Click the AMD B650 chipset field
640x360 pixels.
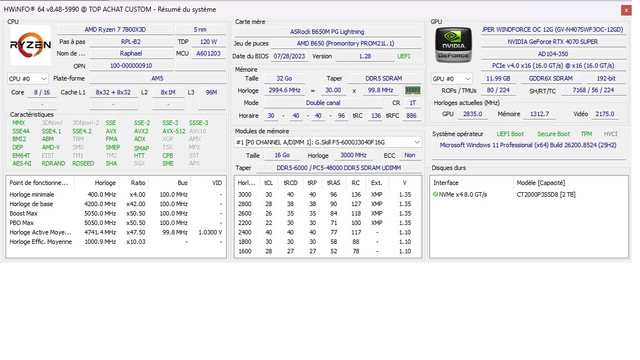345,43
